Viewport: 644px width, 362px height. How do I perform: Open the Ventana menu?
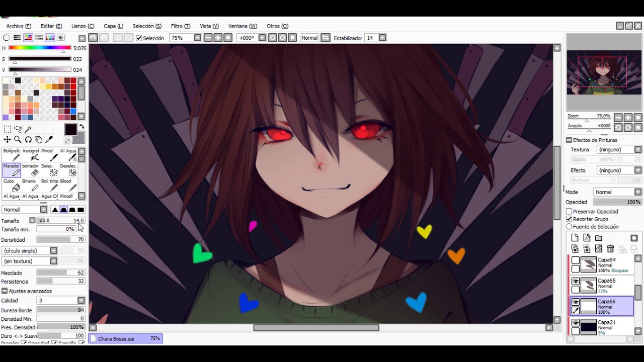click(x=243, y=26)
